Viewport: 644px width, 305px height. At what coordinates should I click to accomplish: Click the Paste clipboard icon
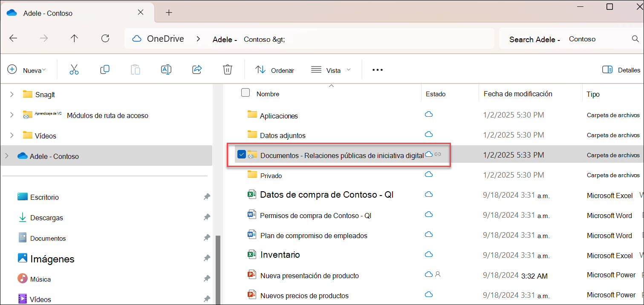[136, 70]
